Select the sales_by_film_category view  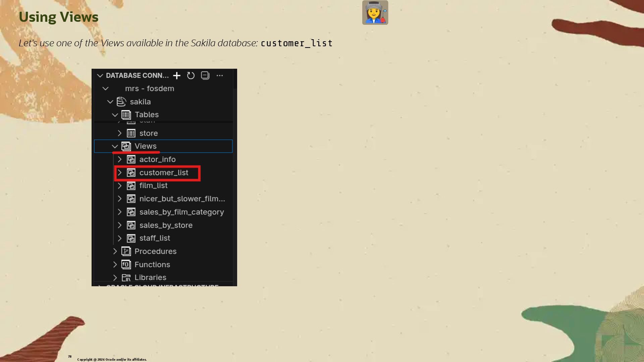coord(181,212)
